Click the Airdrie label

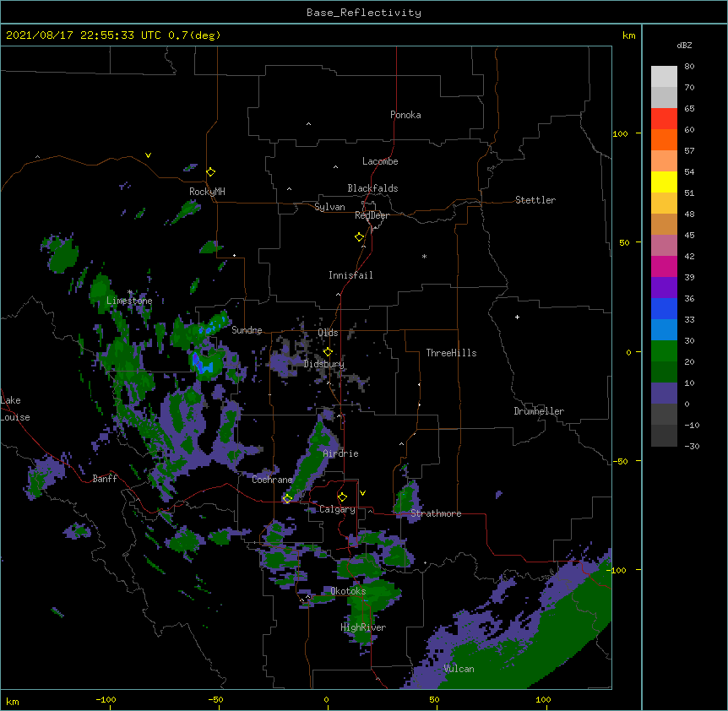[341, 453]
